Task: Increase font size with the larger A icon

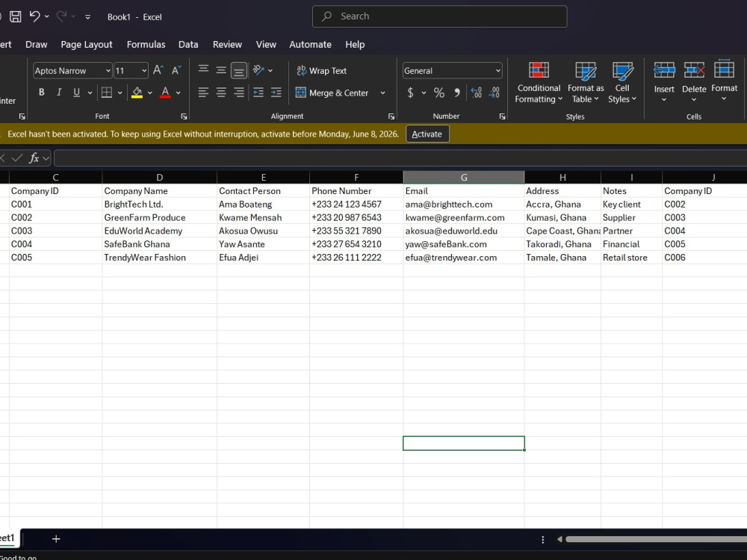Action: (x=158, y=70)
